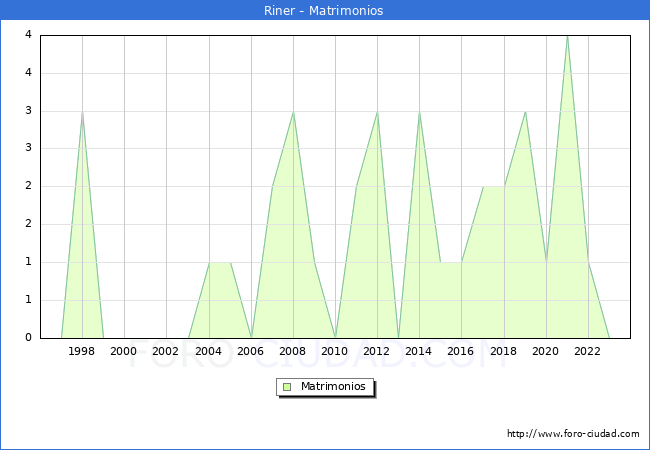650x450 pixels.
Task: Click the 2002 x-axis label
Action: [165, 351]
